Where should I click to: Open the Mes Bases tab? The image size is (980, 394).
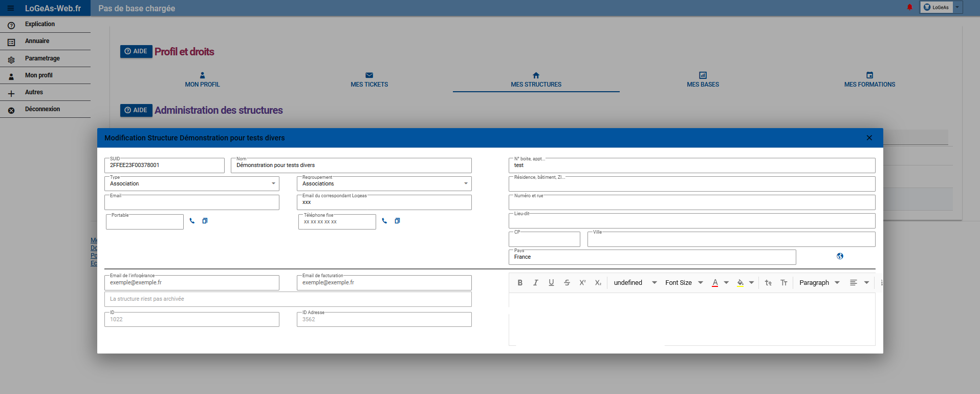click(x=703, y=80)
